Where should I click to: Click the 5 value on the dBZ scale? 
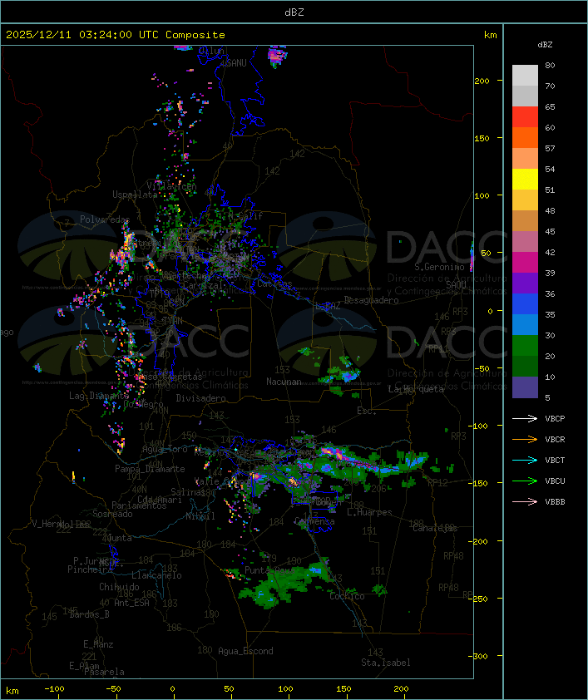[547, 397]
